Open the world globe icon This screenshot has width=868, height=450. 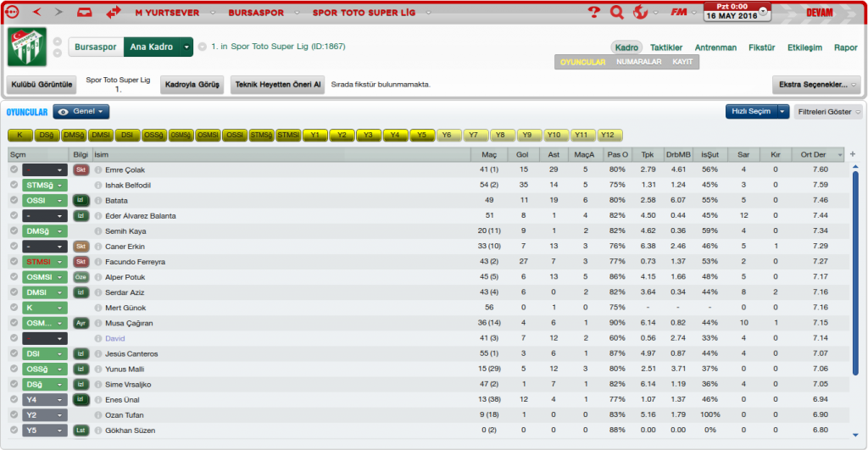point(640,12)
